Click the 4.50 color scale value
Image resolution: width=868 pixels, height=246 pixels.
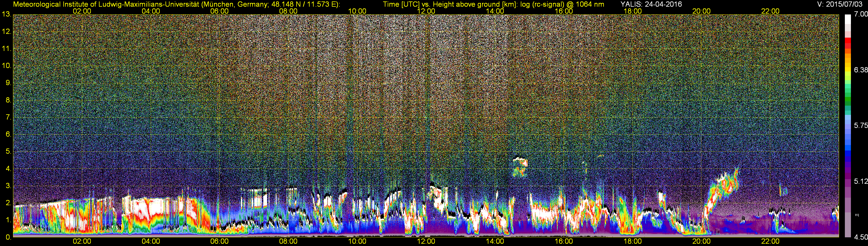[860, 237]
